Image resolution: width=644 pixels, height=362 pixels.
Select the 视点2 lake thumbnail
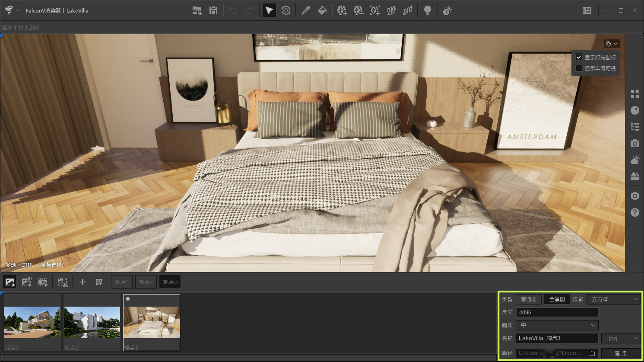(92, 323)
